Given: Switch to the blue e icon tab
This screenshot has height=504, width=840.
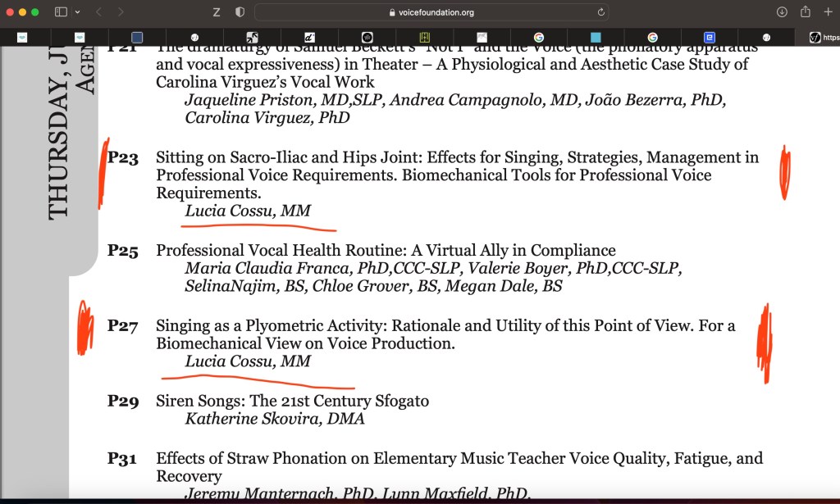Looking at the screenshot, I should (x=709, y=38).
